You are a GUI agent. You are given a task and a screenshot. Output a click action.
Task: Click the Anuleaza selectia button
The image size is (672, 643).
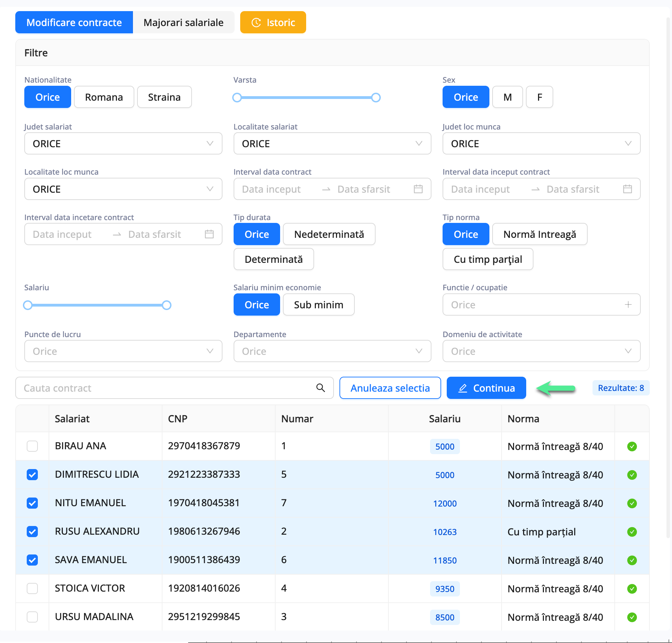(390, 388)
